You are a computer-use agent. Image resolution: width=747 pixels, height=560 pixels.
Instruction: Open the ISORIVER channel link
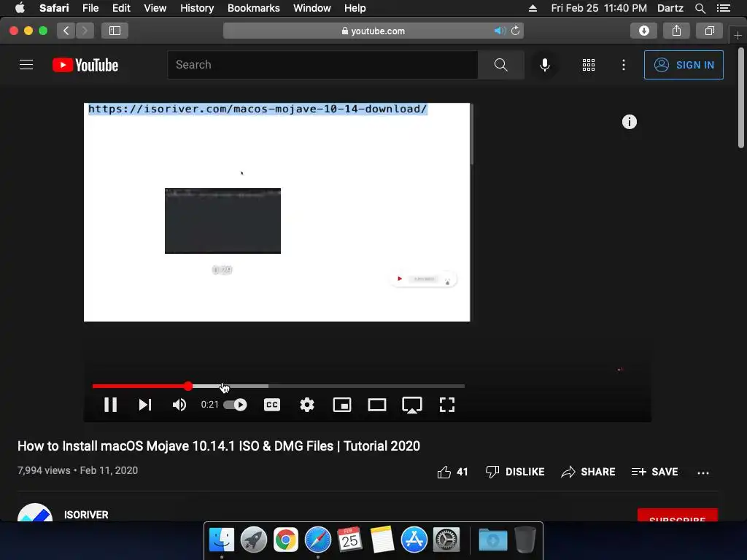[x=86, y=515]
